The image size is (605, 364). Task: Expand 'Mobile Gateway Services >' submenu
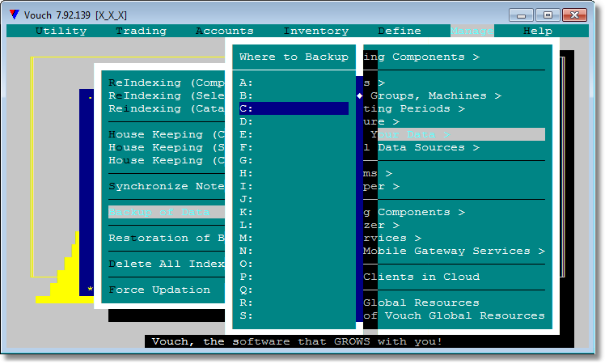tap(454, 251)
